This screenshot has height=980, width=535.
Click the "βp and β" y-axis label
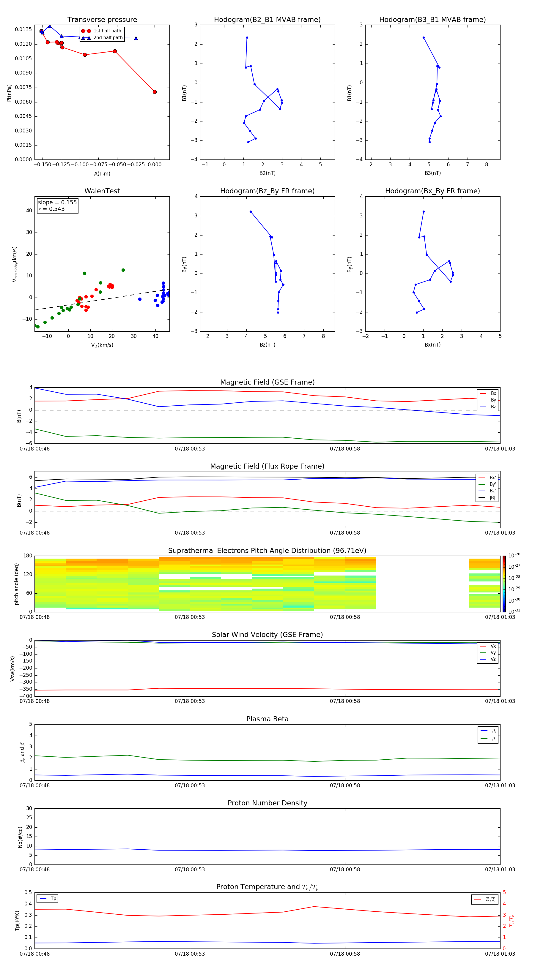pos(22,752)
